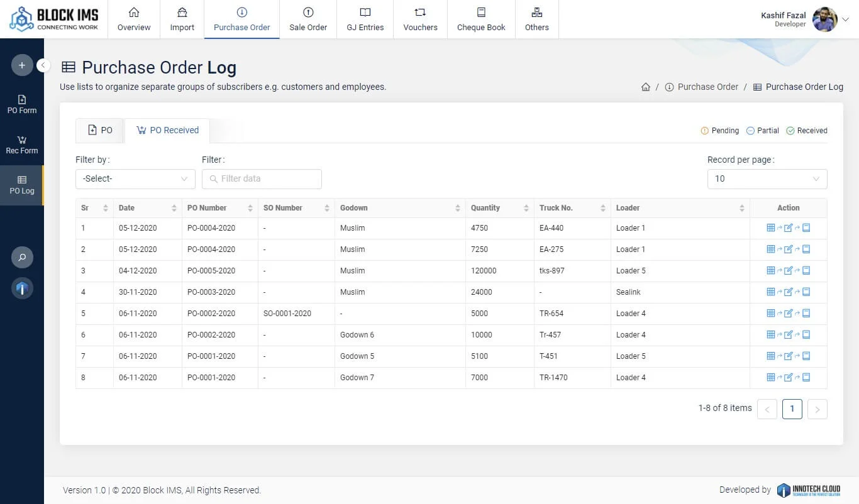This screenshot has width=859, height=504.
Task: Click page 1 pagination button
Action: 792,408
